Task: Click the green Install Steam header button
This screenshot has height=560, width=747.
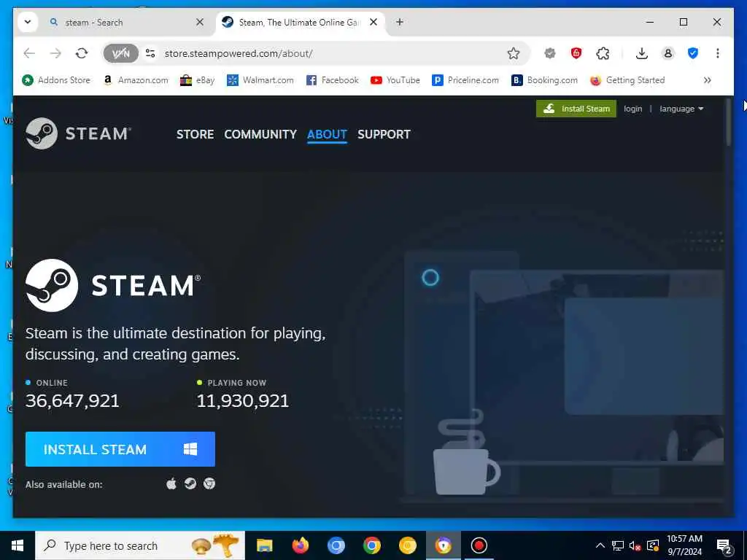Action: click(x=576, y=109)
